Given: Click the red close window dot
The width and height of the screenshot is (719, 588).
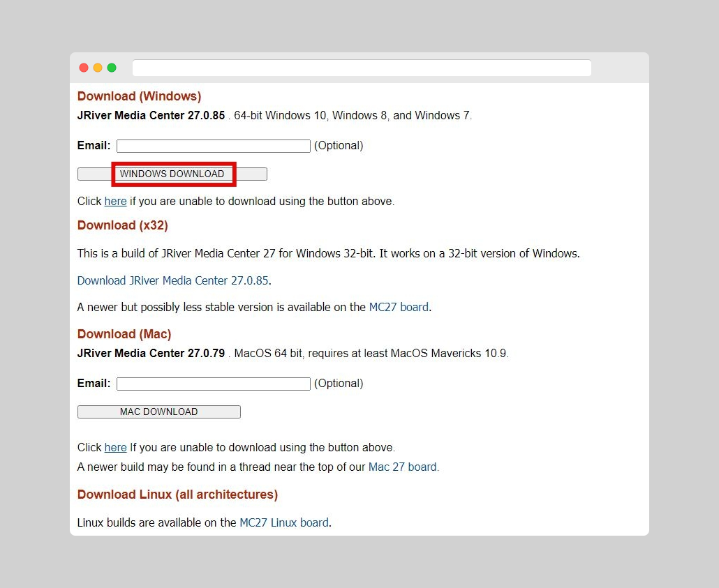Looking at the screenshot, I should point(84,68).
